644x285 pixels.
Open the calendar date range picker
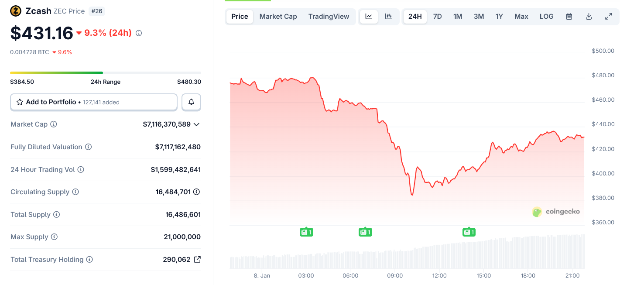tap(569, 16)
